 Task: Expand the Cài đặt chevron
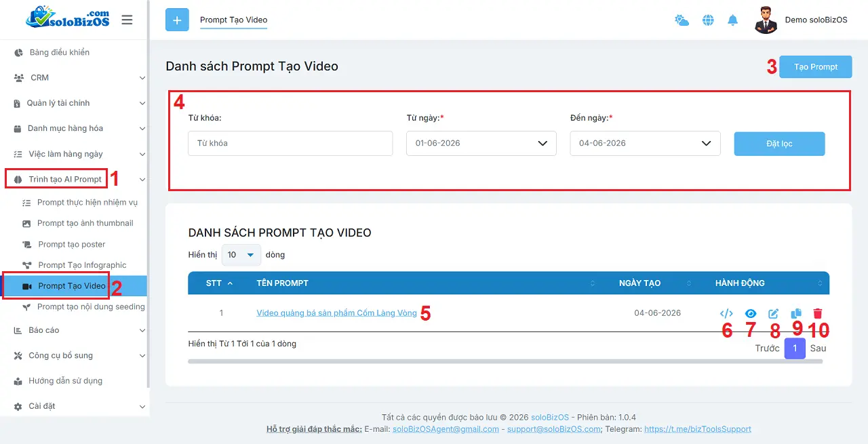pyautogui.click(x=142, y=407)
